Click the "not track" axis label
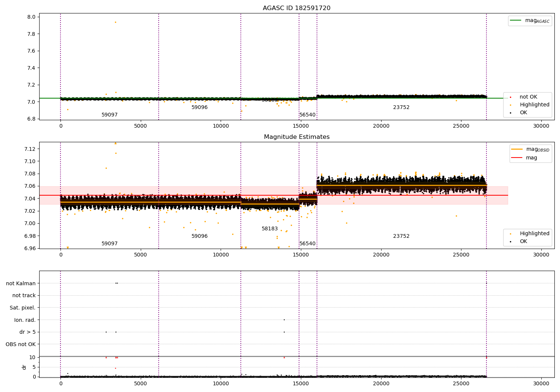The width and height of the screenshot is (560, 392). pyautogui.click(x=24, y=296)
